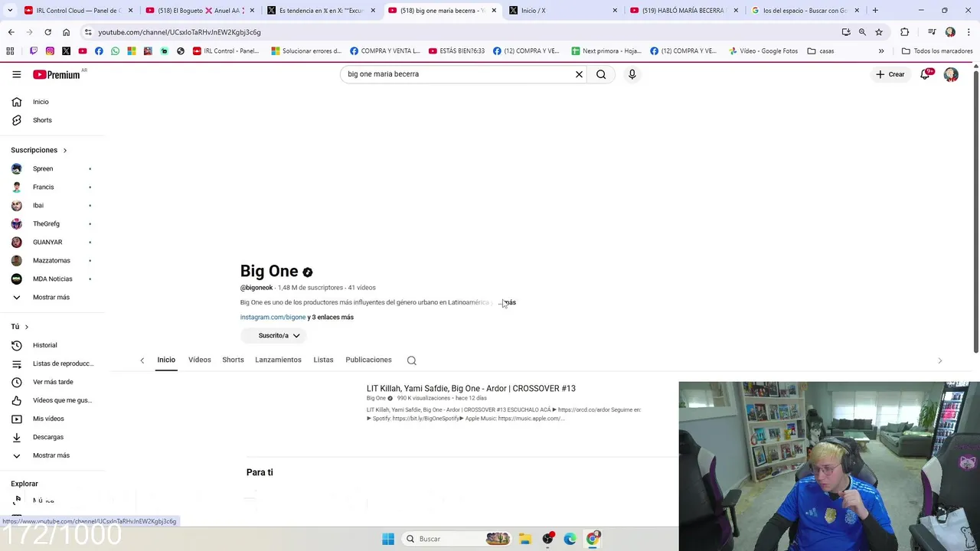Viewport: 980px width, 551px height.
Task: Open Chrome media control icon
Action: coord(932,32)
